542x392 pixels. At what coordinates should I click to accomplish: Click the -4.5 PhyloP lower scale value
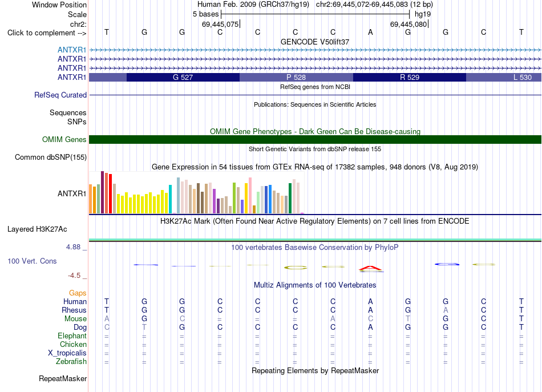coord(74,276)
